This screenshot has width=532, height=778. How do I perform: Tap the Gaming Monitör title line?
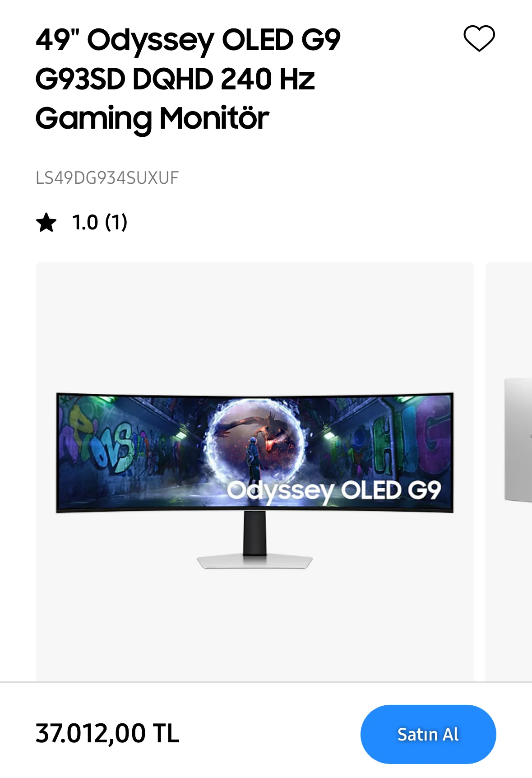click(153, 119)
